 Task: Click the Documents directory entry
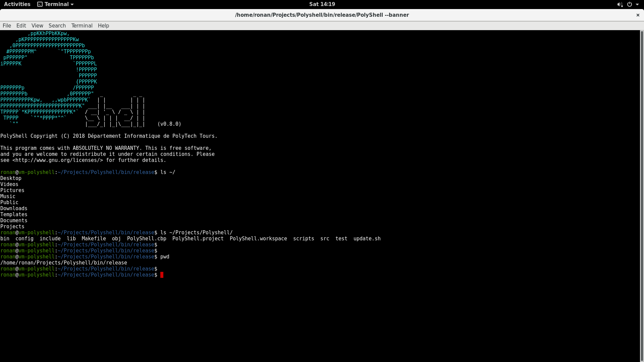[14, 221]
